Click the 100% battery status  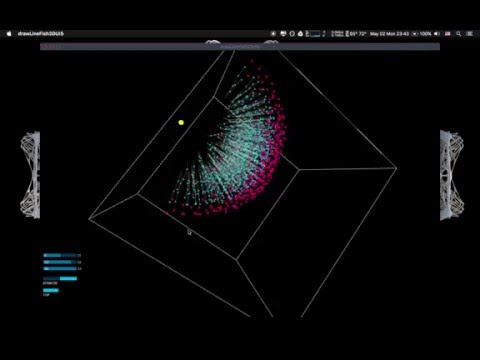click(x=421, y=34)
